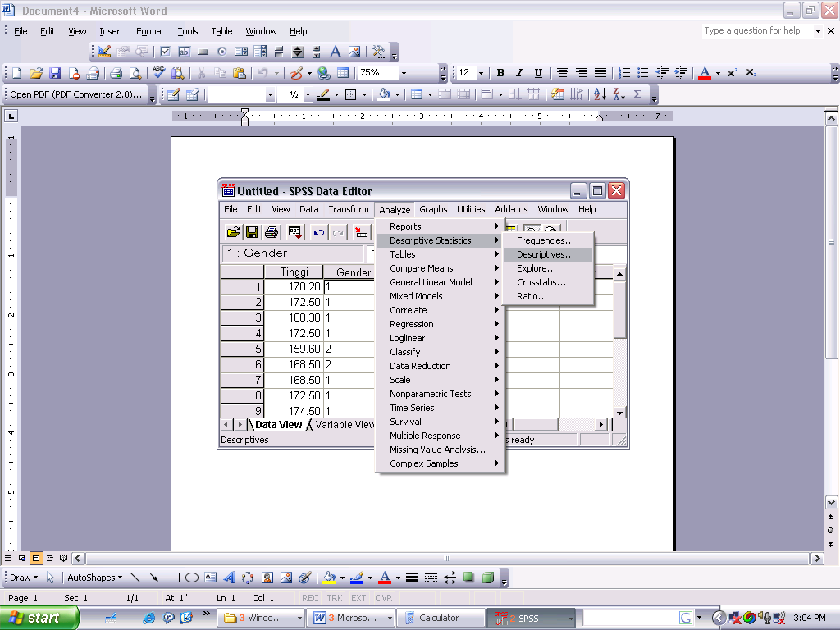Toggle Bold formatting
The width and height of the screenshot is (840, 630).
500,73
